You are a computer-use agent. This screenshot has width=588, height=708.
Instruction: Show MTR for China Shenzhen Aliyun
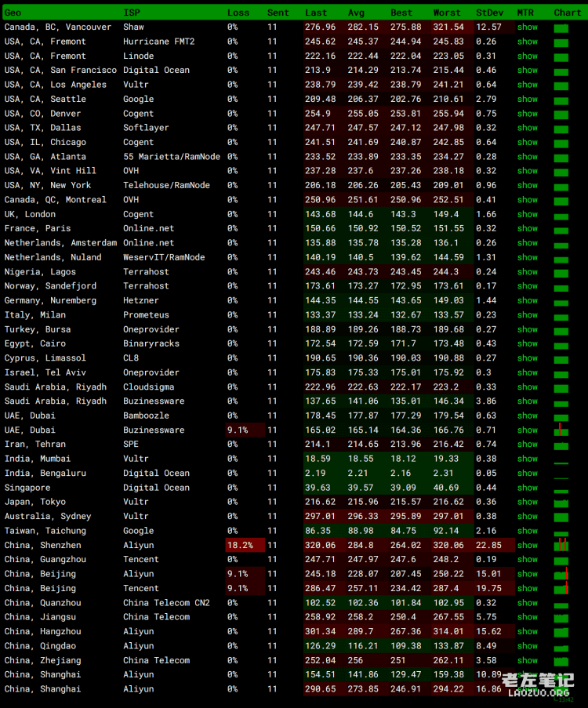pyautogui.click(x=528, y=545)
